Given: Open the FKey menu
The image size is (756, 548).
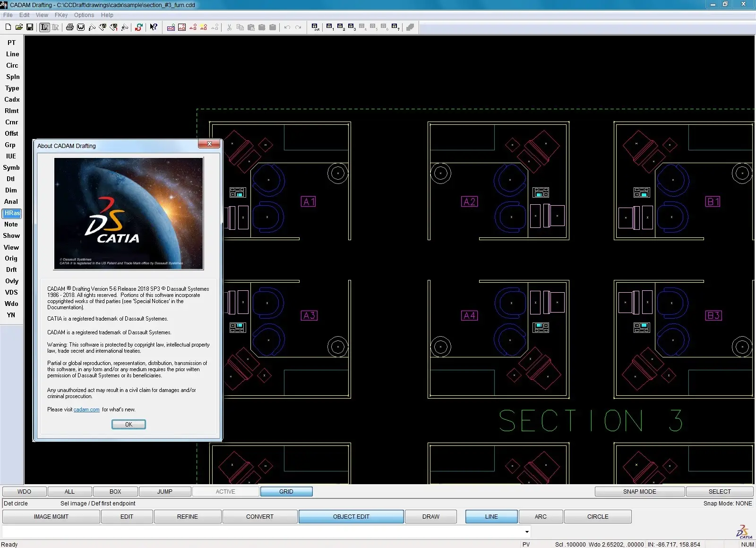Looking at the screenshot, I should (x=61, y=15).
